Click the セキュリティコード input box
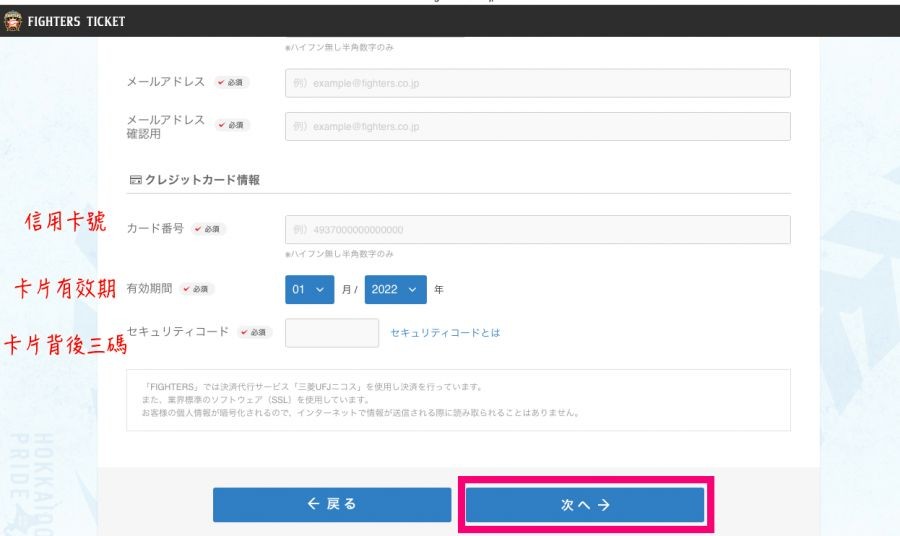 pos(332,333)
